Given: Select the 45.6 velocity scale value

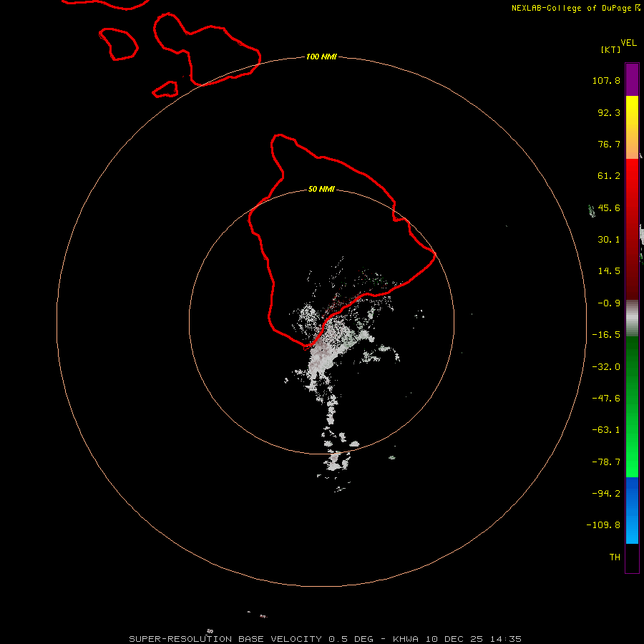Looking at the screenshot, I should (609, 208).
